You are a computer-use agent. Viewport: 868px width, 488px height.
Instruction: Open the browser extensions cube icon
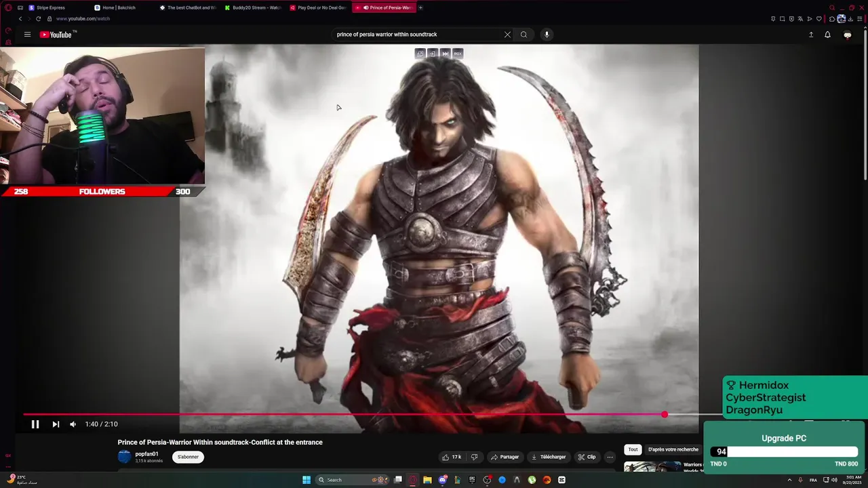click(x=832, y=19)
